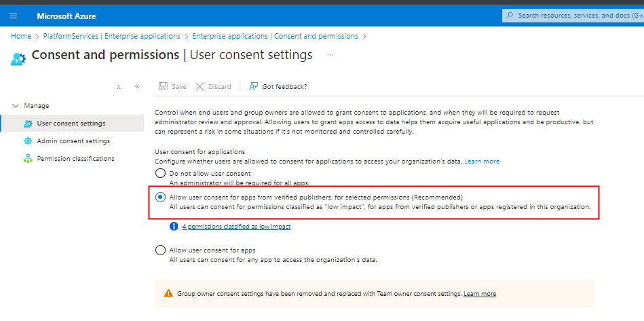Open the Azure portal hamburger menu

(14, 15)
